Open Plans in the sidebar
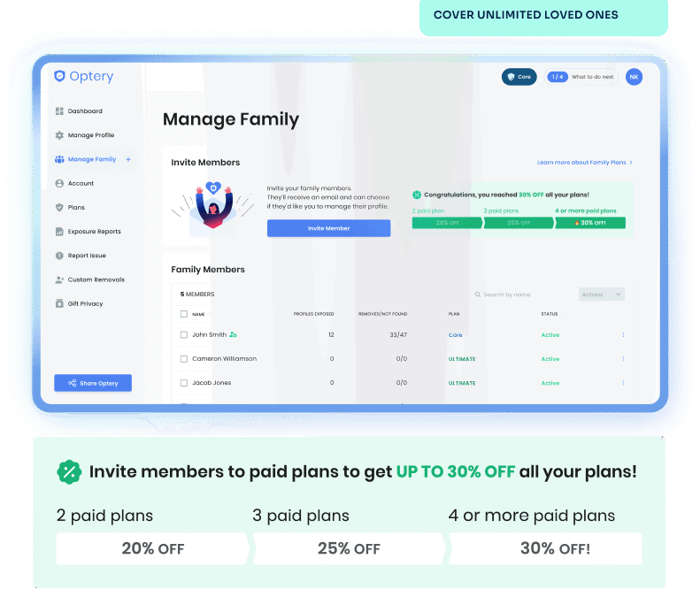Viewport: 700px width, 597px height. pyautogui.click(x=76, y=208)
